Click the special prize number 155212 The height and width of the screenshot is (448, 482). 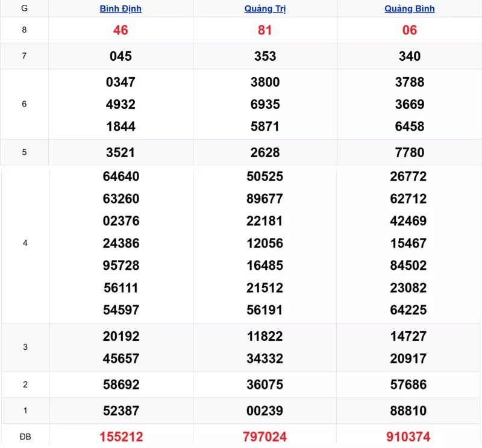point(120,437)
